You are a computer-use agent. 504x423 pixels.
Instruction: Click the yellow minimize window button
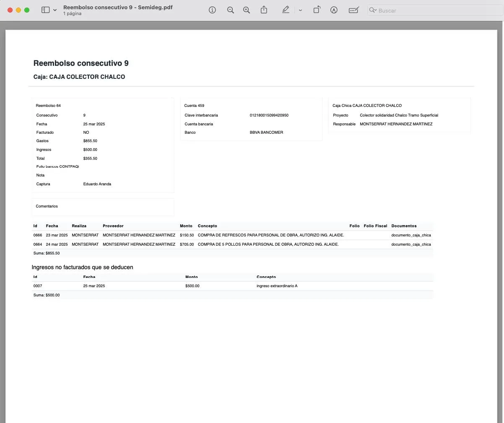(18, 10)
